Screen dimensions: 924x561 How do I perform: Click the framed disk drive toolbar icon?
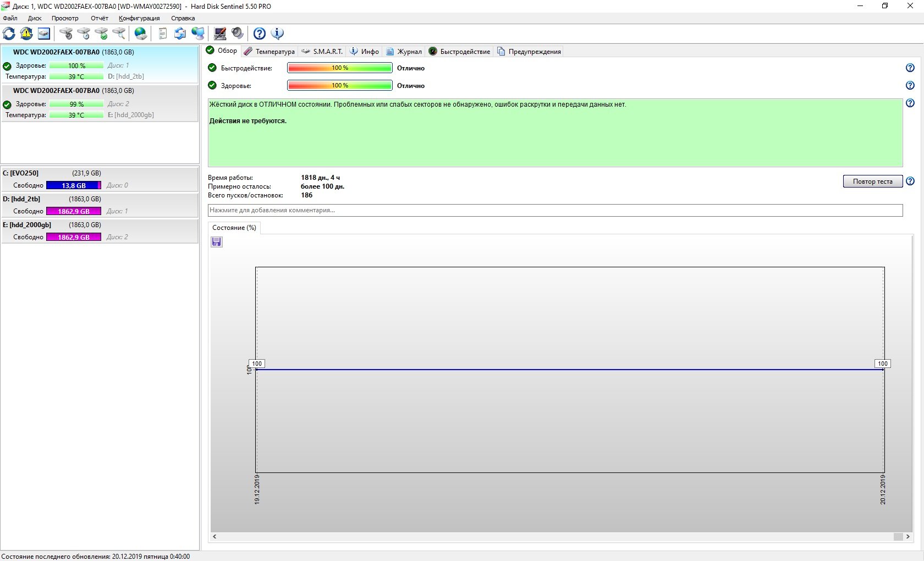point(44,34)
